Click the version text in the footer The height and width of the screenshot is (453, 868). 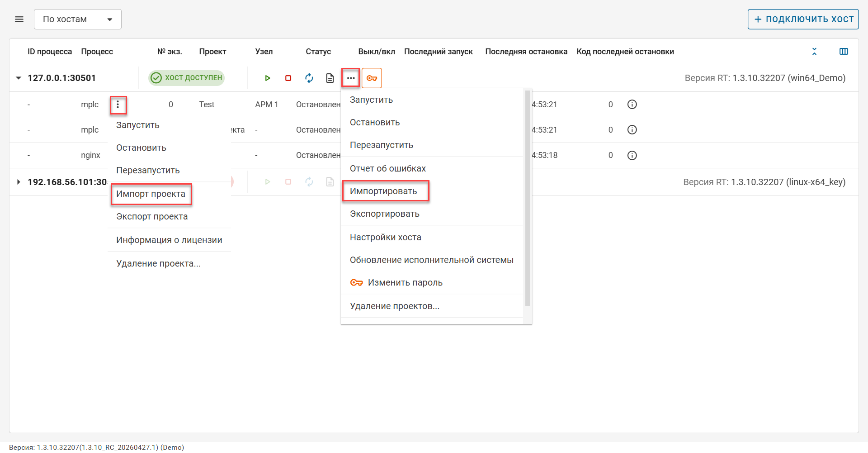[96, 447]
